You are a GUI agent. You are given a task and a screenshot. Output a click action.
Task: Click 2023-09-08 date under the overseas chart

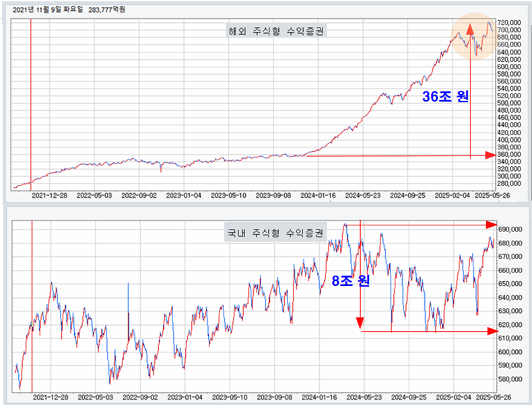click(273, 196)
